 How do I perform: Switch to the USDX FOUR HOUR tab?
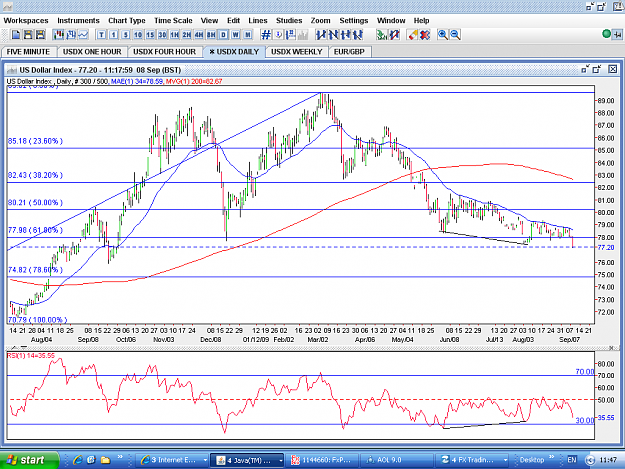click(164, 52)
